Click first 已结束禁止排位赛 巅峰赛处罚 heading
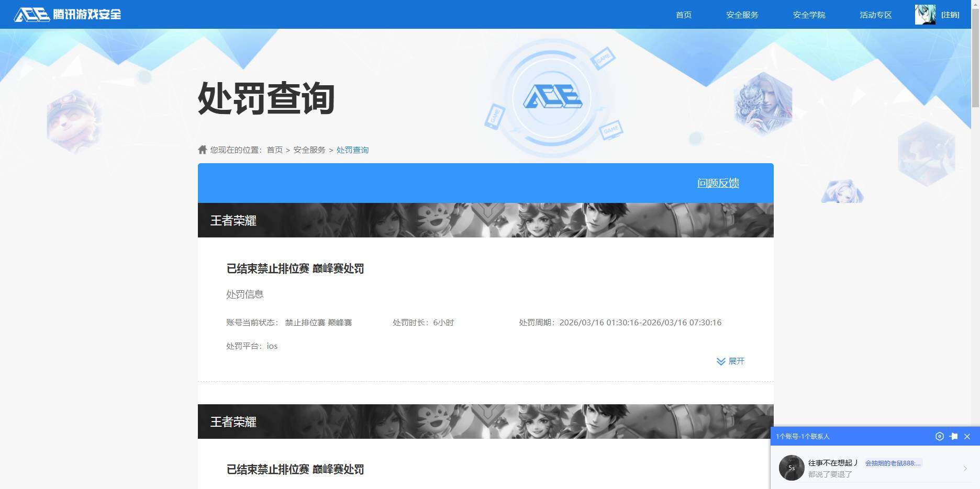980x489 pixels. click(295, 269)
